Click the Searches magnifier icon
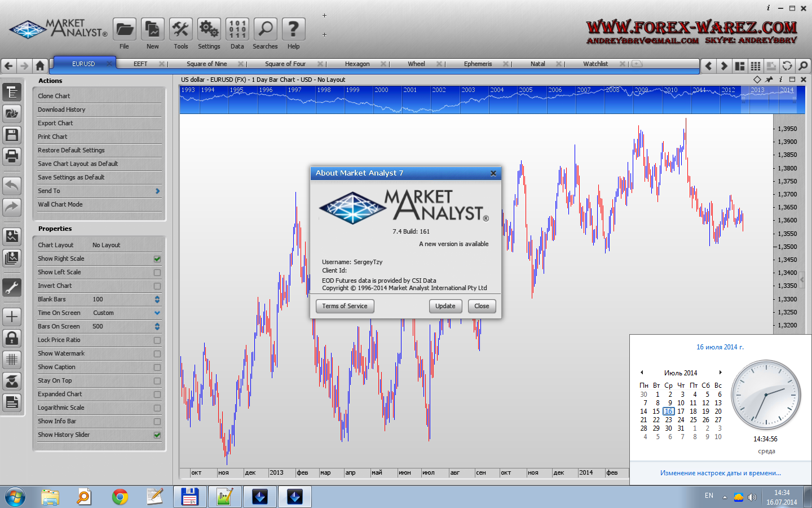This screenshot has height=508, width=812. tap(265, 29)
